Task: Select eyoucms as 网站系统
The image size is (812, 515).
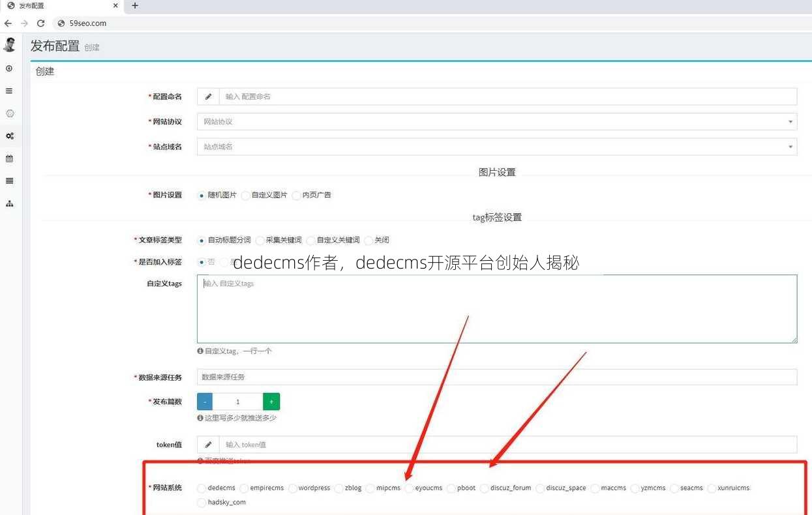Action: [x=409, y=488]
